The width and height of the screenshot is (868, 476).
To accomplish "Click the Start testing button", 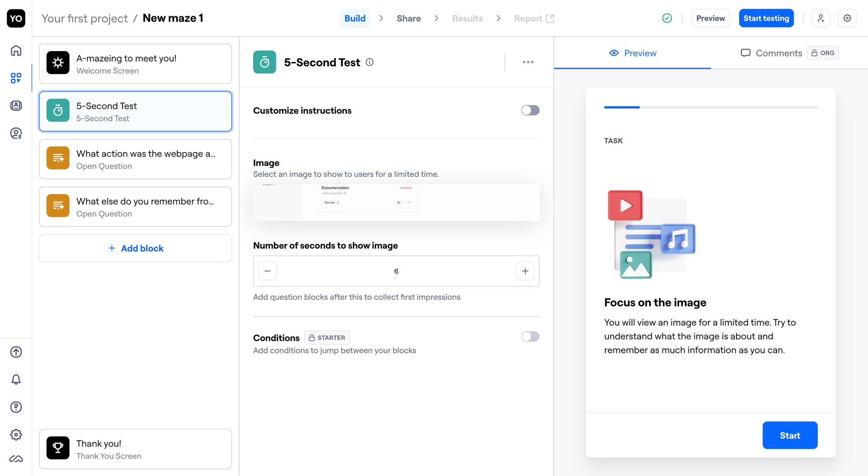I will (766, 18).
